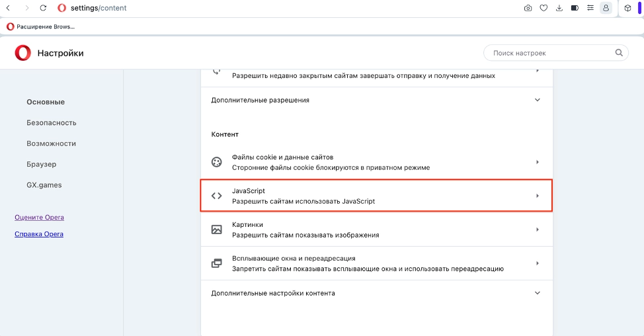Click the Оцените Opera link
The image size is (644, 336).
tap(39, 218)
